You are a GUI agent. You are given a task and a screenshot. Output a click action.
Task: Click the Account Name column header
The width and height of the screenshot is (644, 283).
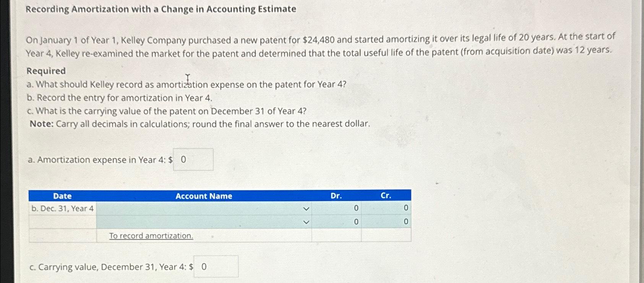(x=204, y=196)
